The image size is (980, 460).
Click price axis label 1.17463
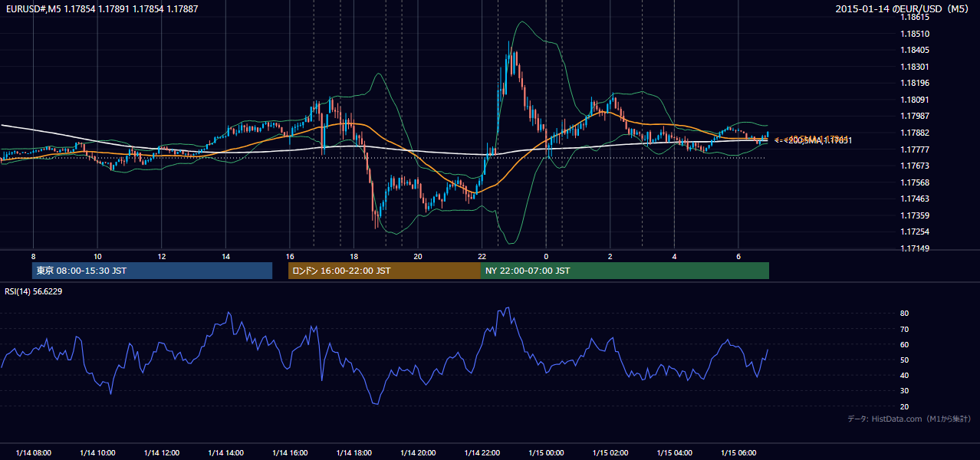coord(916,199)
